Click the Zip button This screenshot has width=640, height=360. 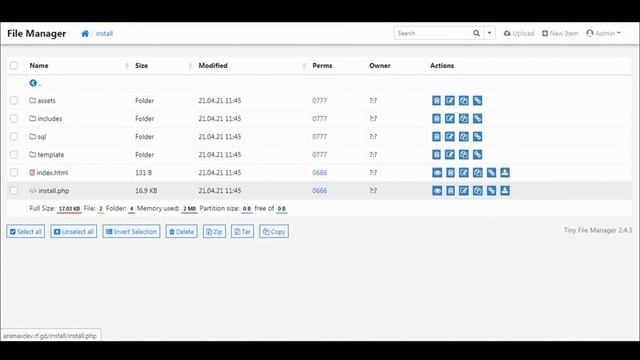[214, 231]
